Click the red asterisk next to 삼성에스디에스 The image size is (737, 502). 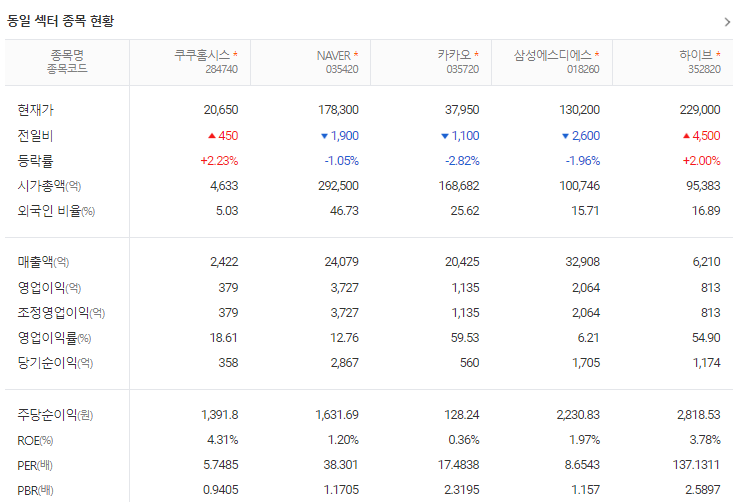pos(597,54)
